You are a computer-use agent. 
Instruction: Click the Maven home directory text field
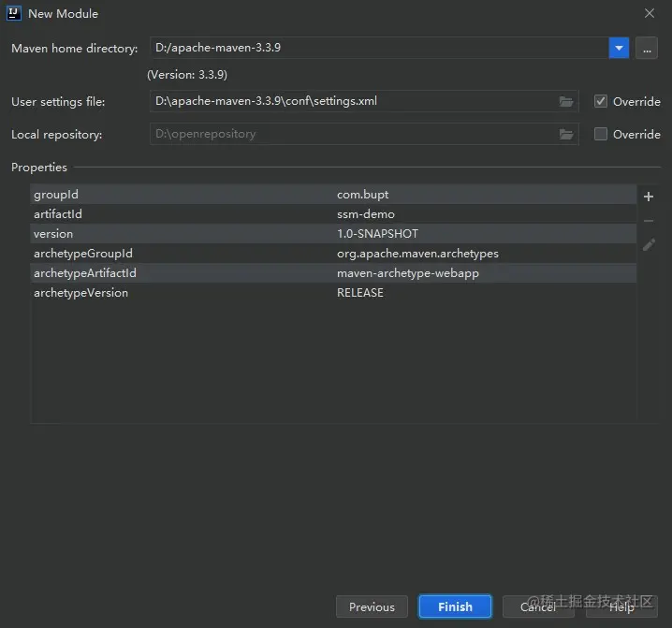click(379, 48)
